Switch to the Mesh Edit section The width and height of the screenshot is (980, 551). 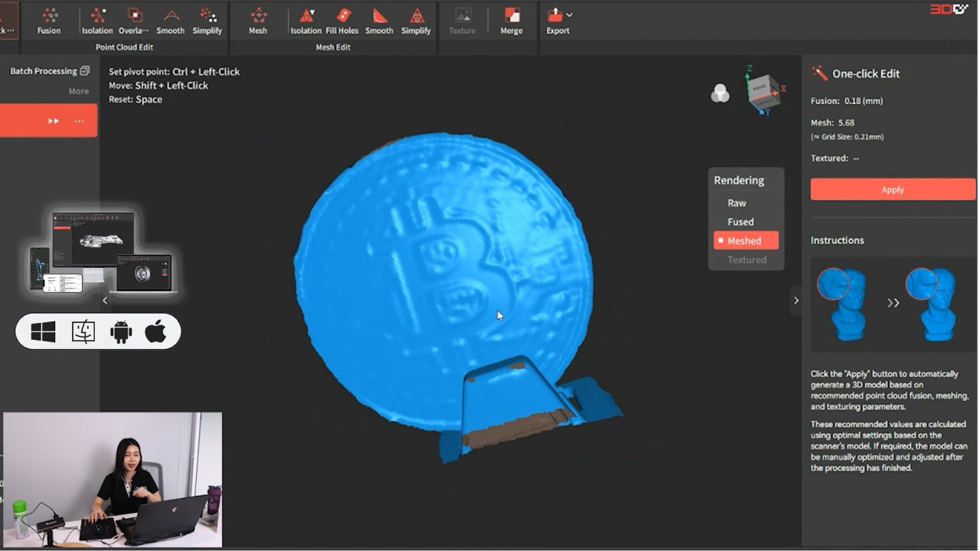pyautogui.click(x=335, y=47)
